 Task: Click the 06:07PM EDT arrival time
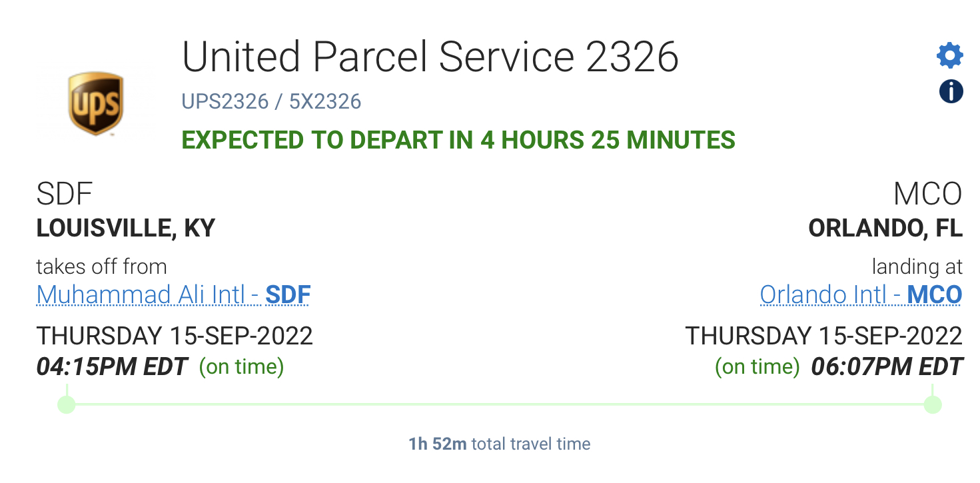point(887,367)
